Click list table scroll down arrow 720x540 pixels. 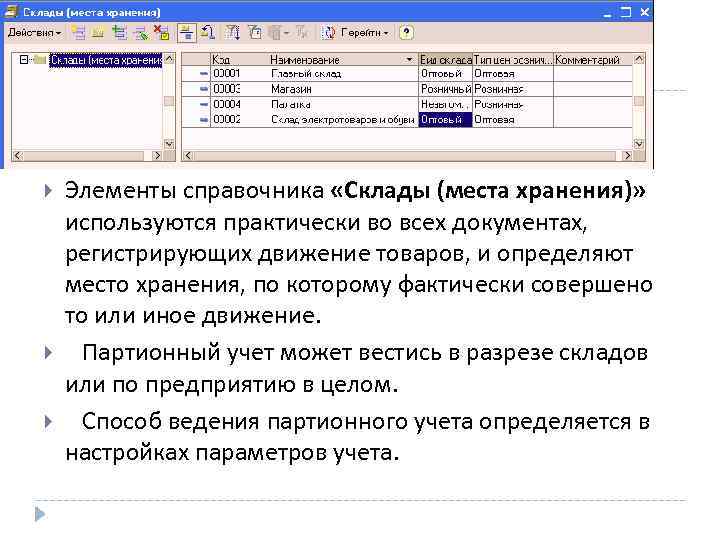coord(639,144)
